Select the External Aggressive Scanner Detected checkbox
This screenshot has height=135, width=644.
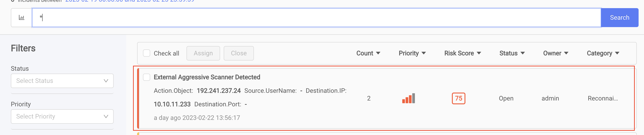point(147,77)
